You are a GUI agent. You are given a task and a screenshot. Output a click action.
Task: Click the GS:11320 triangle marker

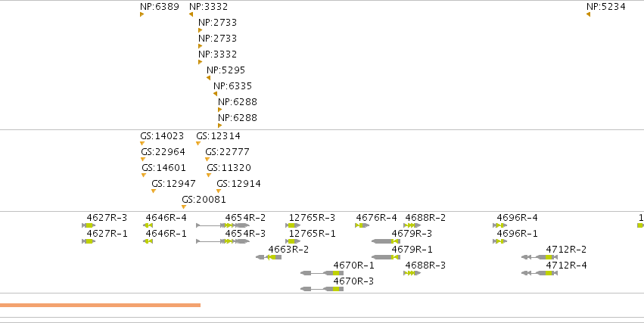point(209,175)
